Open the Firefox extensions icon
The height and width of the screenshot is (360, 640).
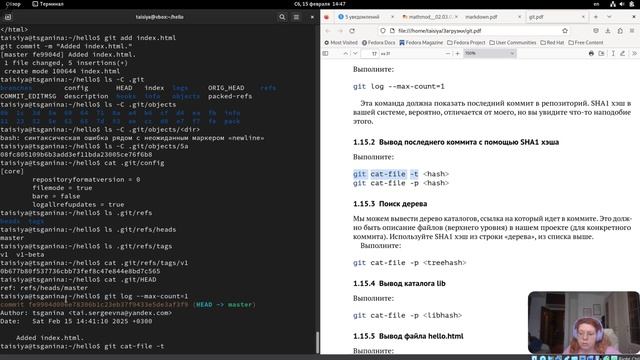620,31
